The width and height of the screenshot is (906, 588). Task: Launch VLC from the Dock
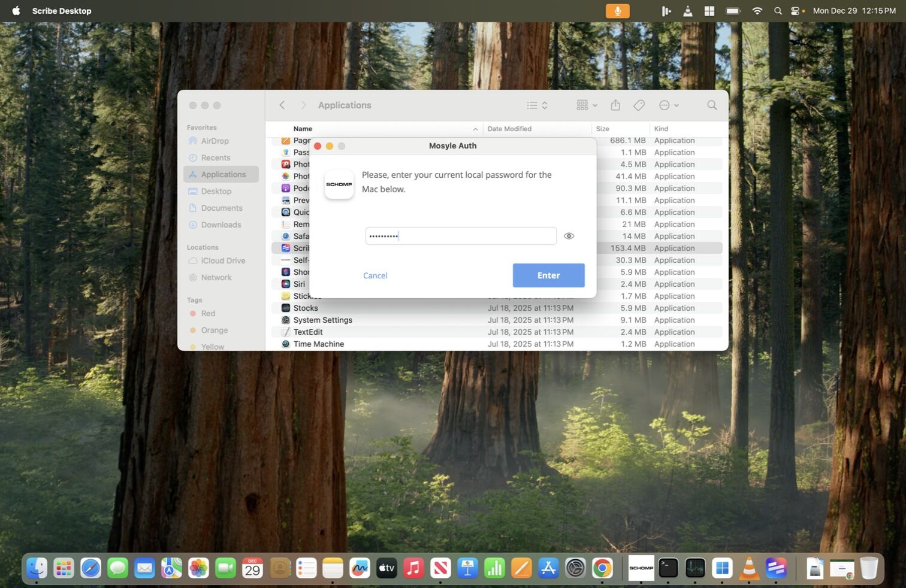click(x=749, y=568)
